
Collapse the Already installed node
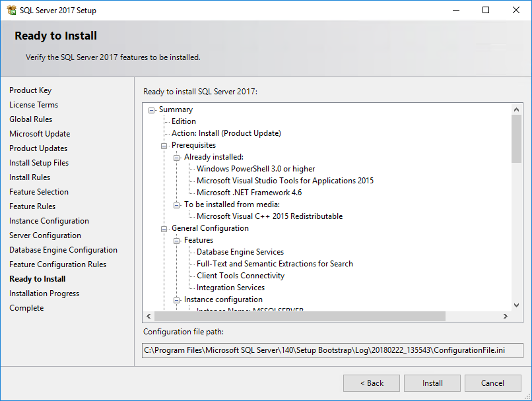177,158
